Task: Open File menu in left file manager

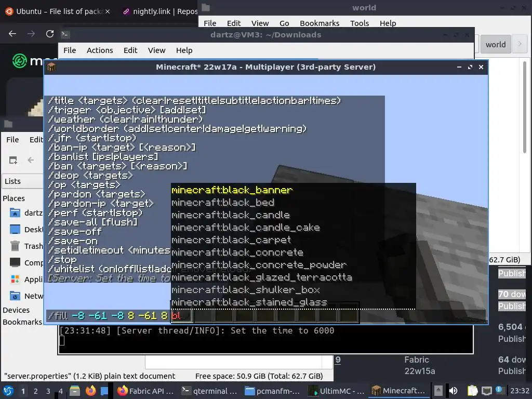Action: tap(12, 139)
